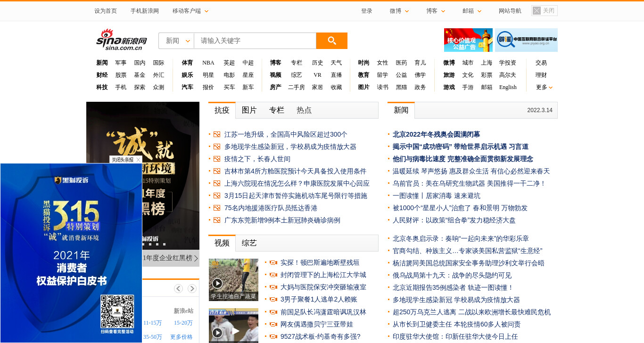Click the orange search magnifier button

[x=331, y=41]
